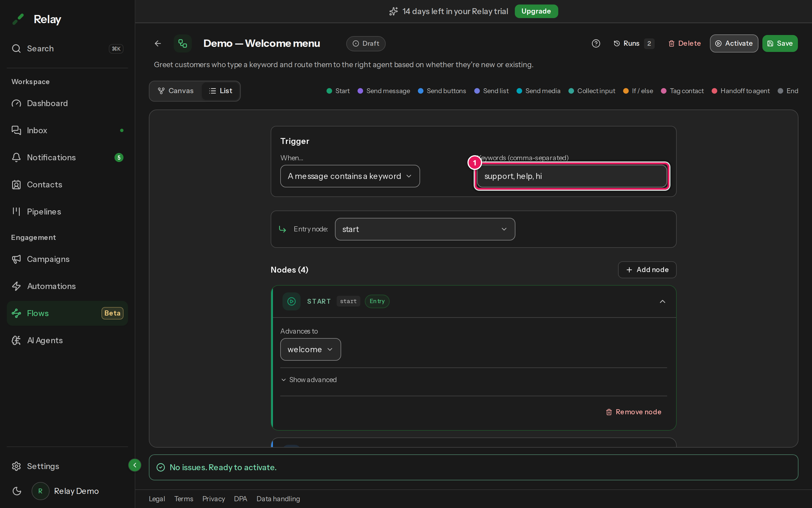View the Runs history

[634, 43]
